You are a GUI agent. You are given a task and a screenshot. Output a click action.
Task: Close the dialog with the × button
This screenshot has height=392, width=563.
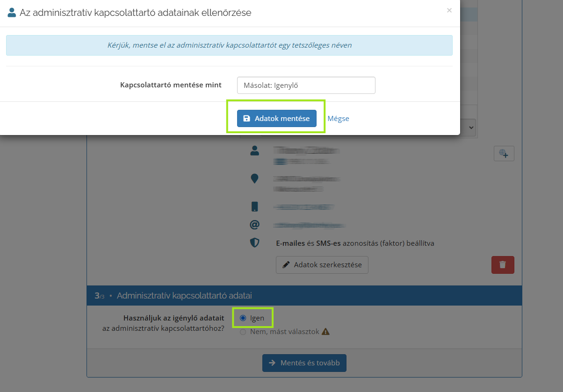tap(449, 10)
